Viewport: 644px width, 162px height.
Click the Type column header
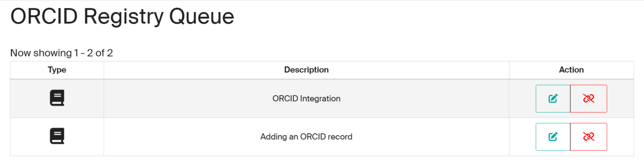[57, 70]
